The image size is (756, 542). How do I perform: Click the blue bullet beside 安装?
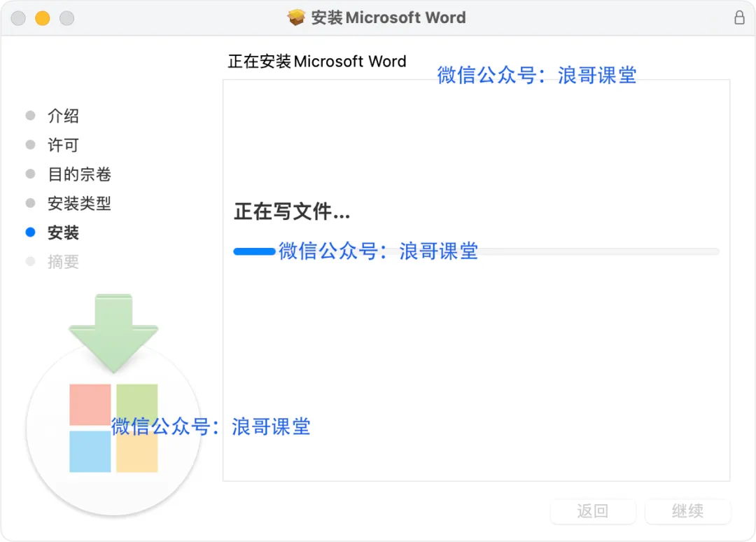[x=30, y=232]
